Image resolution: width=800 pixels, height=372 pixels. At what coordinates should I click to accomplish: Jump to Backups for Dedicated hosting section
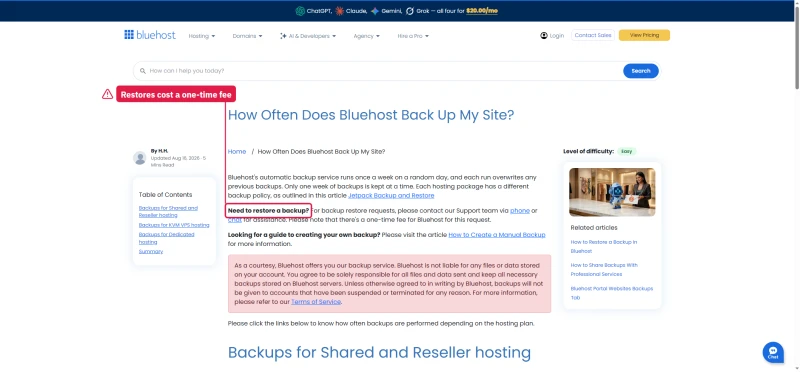(x=166, y=238)
